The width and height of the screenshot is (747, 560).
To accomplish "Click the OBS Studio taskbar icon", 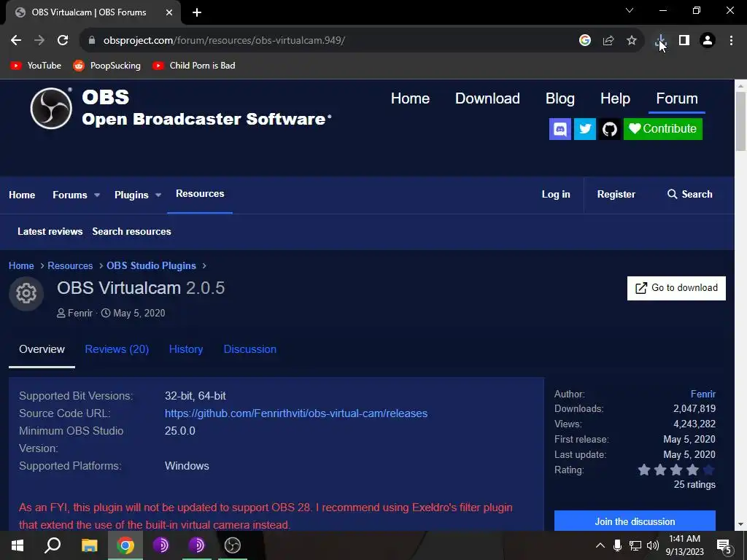I will [233, 545].
